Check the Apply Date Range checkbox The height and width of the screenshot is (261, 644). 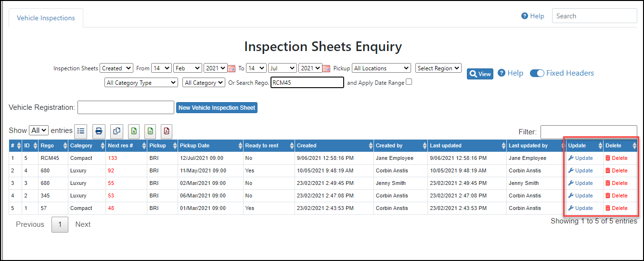tap(409, 82)
